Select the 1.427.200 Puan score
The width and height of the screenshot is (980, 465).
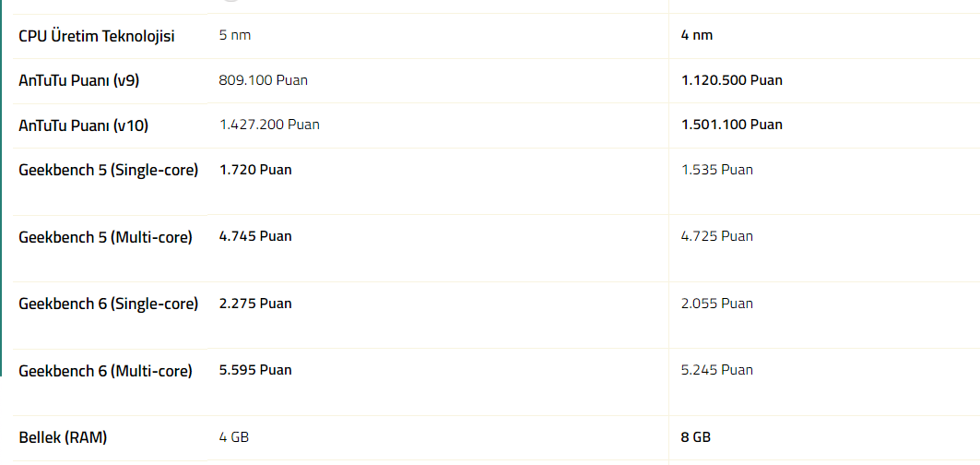[x=269, y=125]
